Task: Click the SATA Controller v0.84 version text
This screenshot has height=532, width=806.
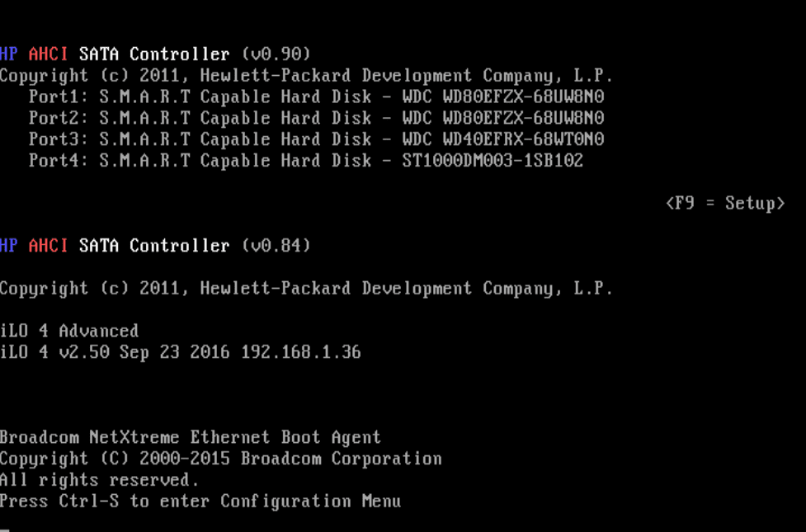Action: pos(276,246)
